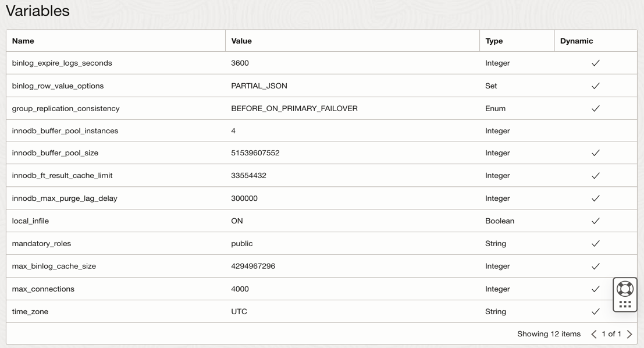Sort by the Value column header
Image resolution: width=644 pixels, height=348 pixels.
[241, 41]
